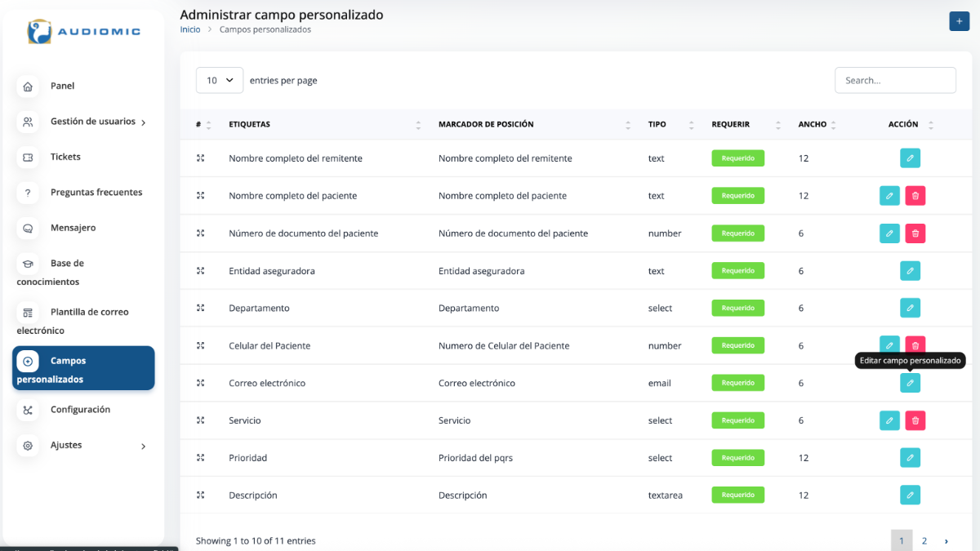
Task: Delete the Nombre completo del paciente field
Action: pos(915,196)
